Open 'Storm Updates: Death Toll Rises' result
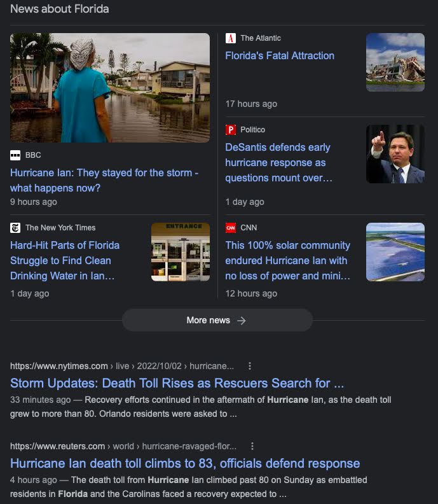The width and height of the screenshot is (438, 504). click(177, 384)
